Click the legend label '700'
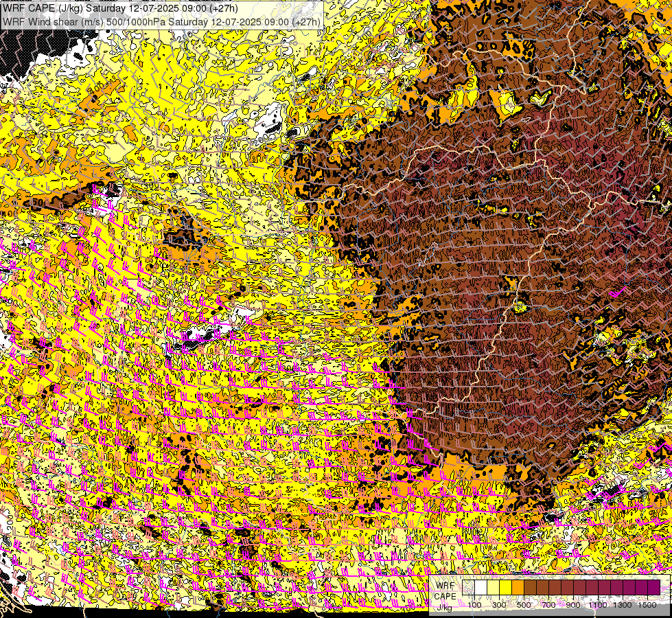Image resolution: width=672 pixels, height=618 pixels. click(x=548, y=605)
